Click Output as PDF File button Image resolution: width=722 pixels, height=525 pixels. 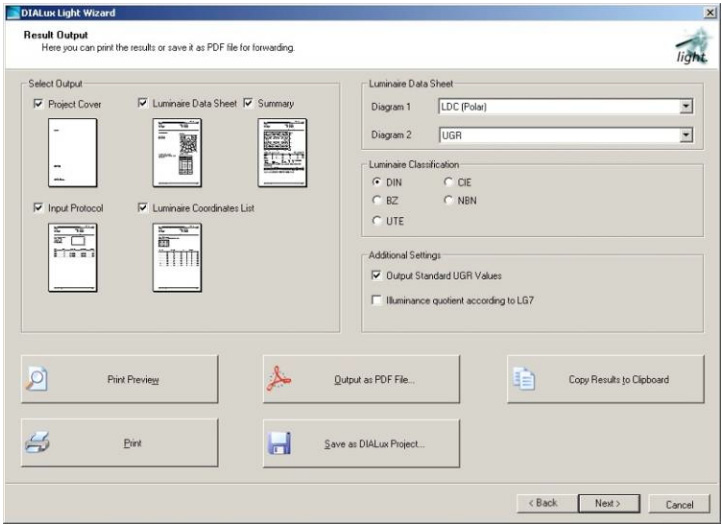coord(361,379)
